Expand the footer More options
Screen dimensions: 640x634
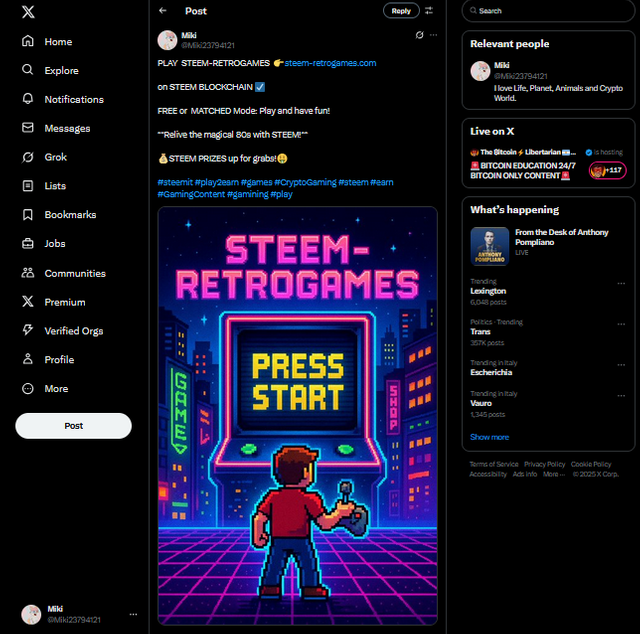click(x=554, y=474)
